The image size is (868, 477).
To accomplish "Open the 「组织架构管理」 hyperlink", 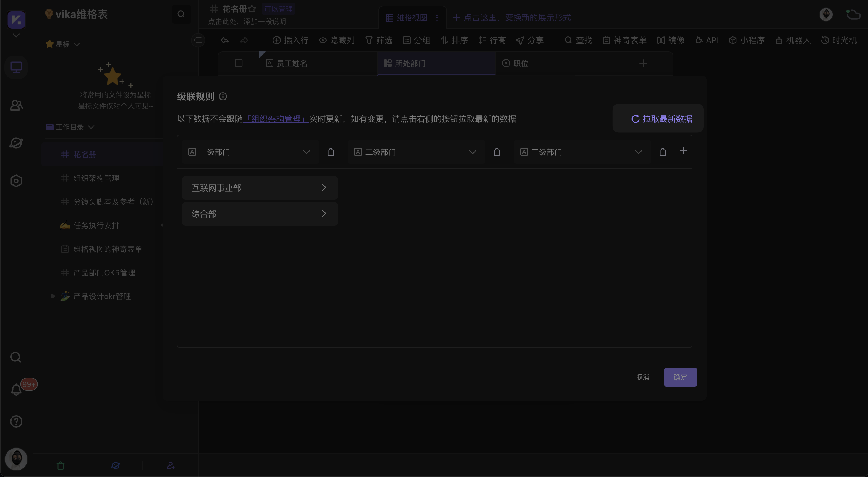I will [276, 119].
